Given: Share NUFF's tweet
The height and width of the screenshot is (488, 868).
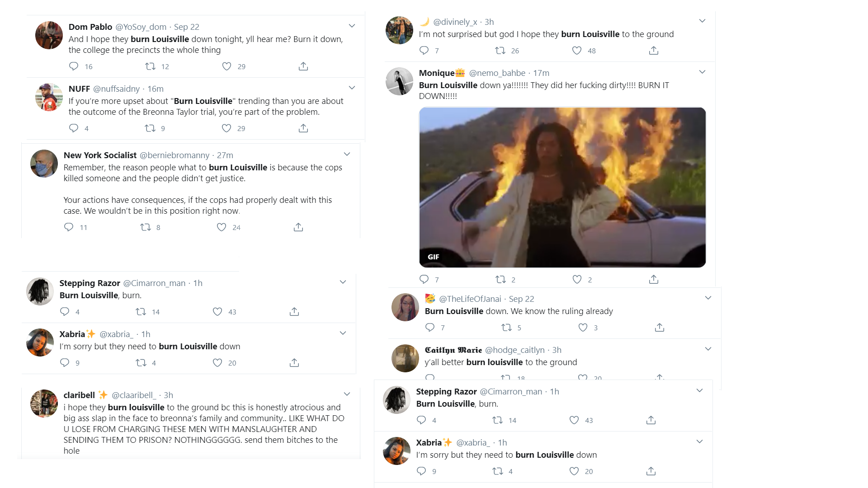Looking at the screenshot, I should (x=303, y=128).
